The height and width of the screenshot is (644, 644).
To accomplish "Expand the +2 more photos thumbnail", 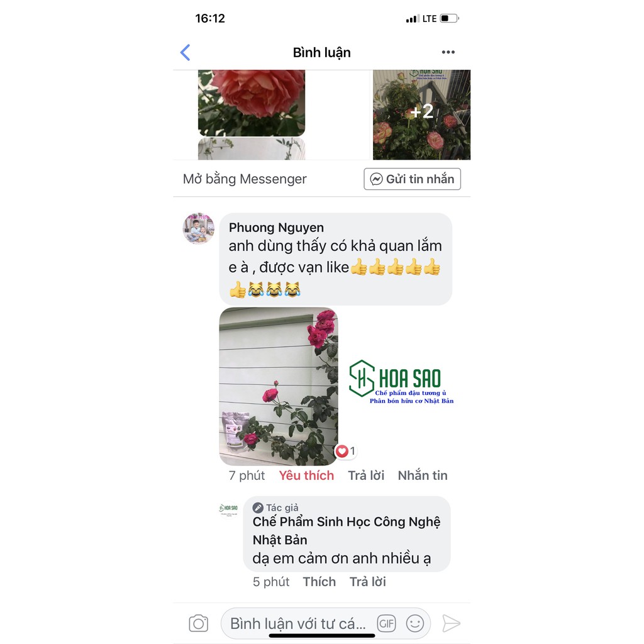I will (421, 114).
